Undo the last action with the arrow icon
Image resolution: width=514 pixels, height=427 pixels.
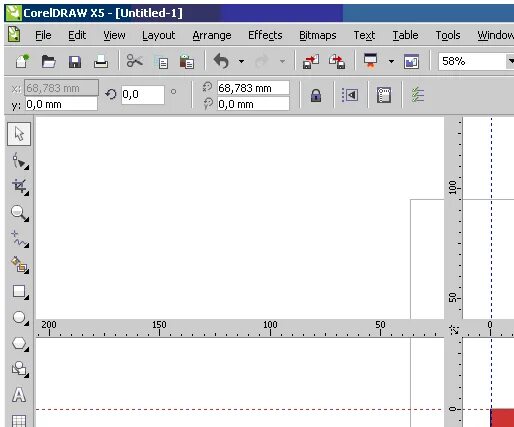tap(221, 61)
